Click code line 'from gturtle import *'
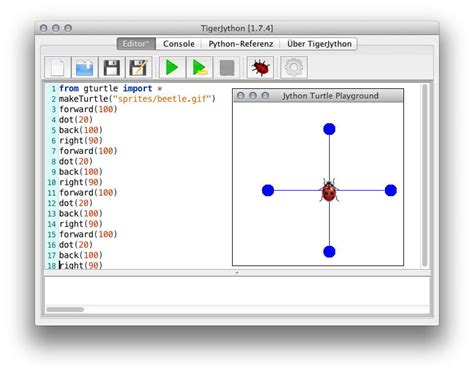Viewport: 474px width, 374px height. click(110, 88)
